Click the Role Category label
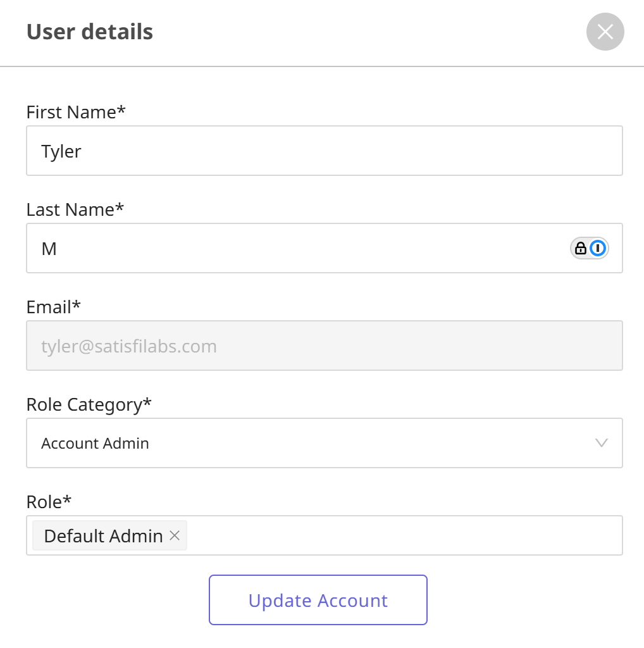Viewport: 644px width, 648px height. point(89,404)
